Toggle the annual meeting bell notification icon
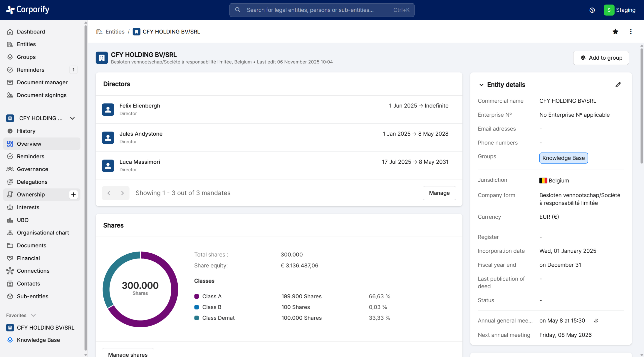The width and height of the screenshot is (644, 357). (596, 321)
